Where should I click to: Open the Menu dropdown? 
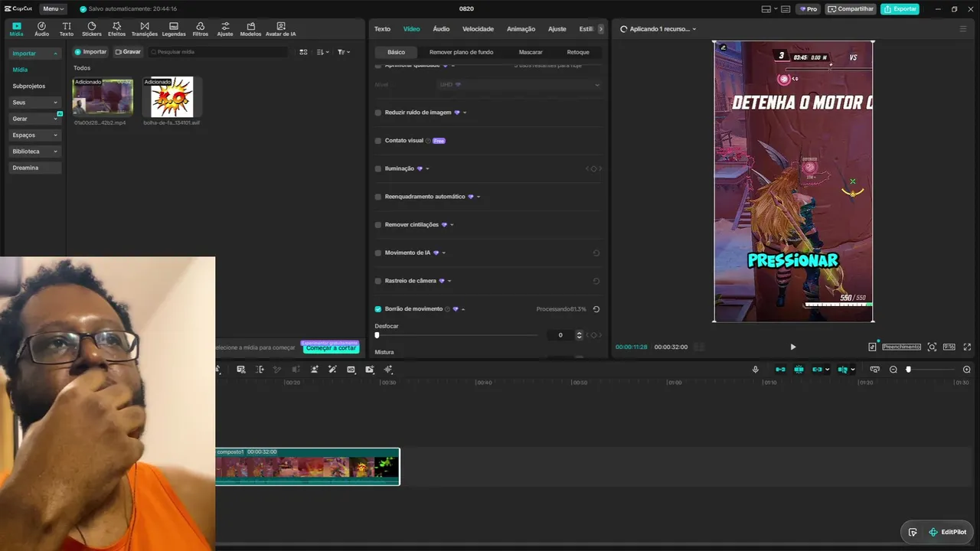[x=54, y=8]
